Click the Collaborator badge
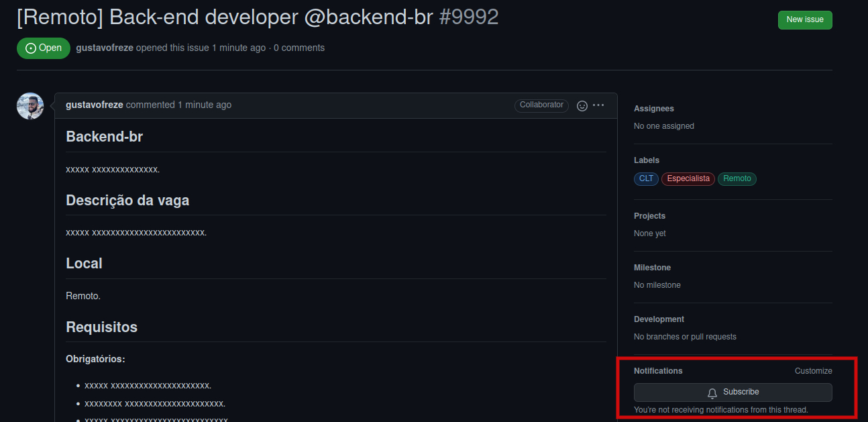The width and height of the screenshot is (868, 422). [541, 105]
